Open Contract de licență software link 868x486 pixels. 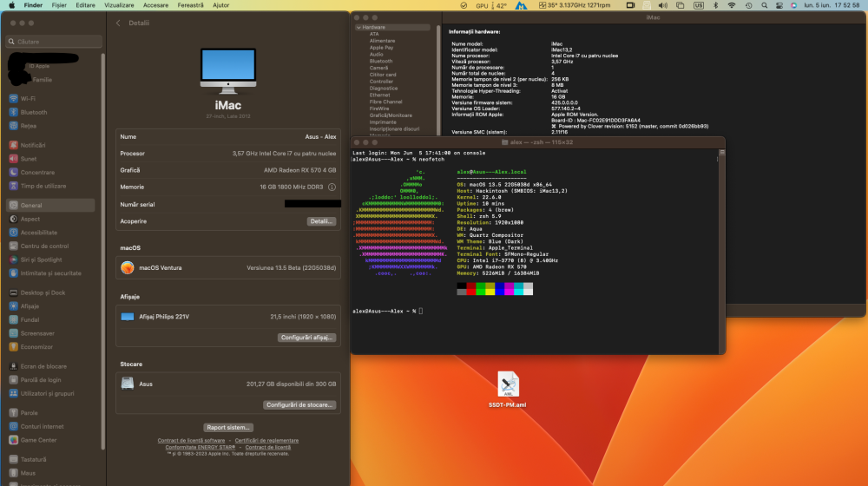(x=191, y=441)
